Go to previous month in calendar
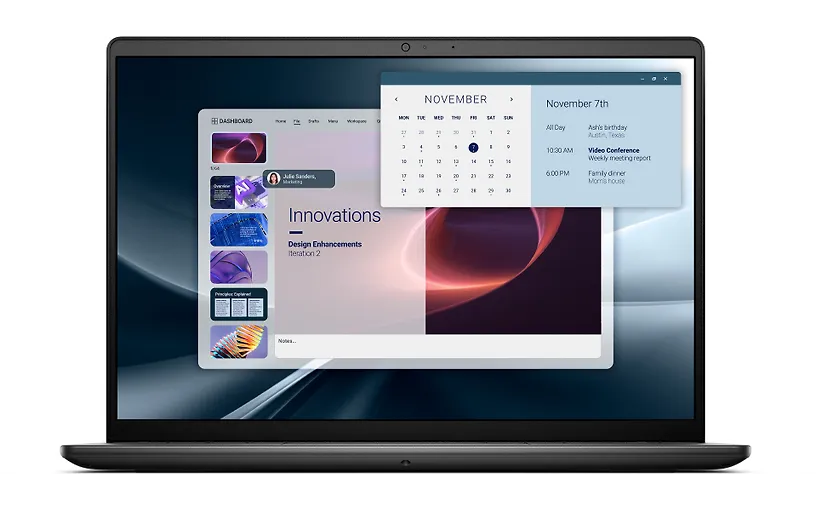The image size is (816, 510). click(397, 100)
